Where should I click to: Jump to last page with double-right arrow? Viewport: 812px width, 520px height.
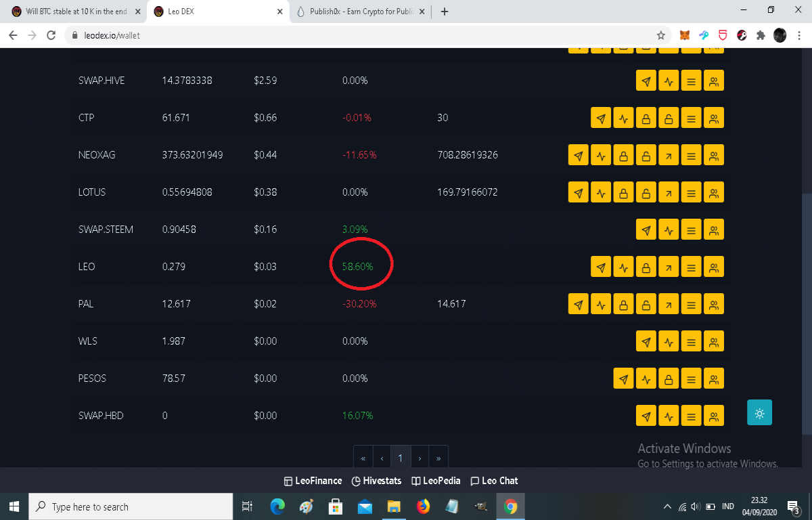click(438, 458)
